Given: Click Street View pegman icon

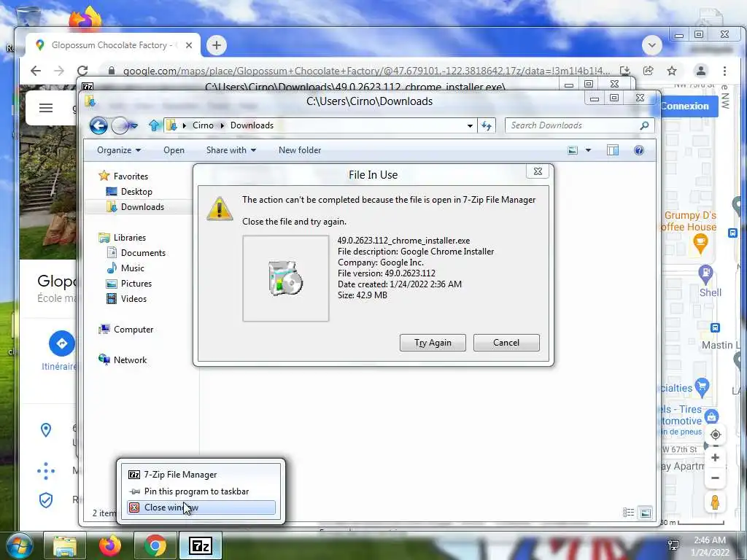Looking at the screenshot, I should [715, 502].
